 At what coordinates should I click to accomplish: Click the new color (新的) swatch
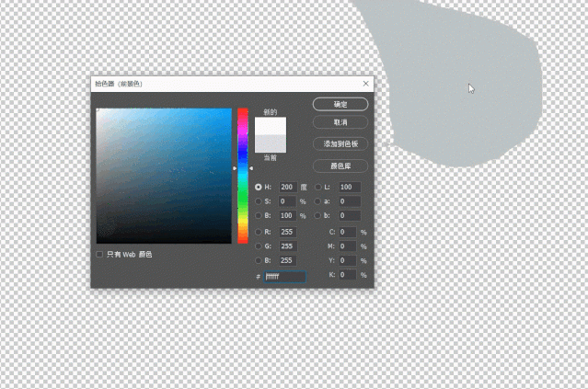click(271, 126)
